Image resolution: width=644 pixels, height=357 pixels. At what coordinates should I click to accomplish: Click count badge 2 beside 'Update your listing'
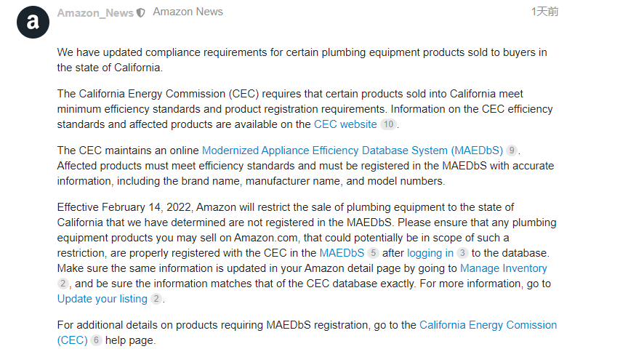pos(156,299)
